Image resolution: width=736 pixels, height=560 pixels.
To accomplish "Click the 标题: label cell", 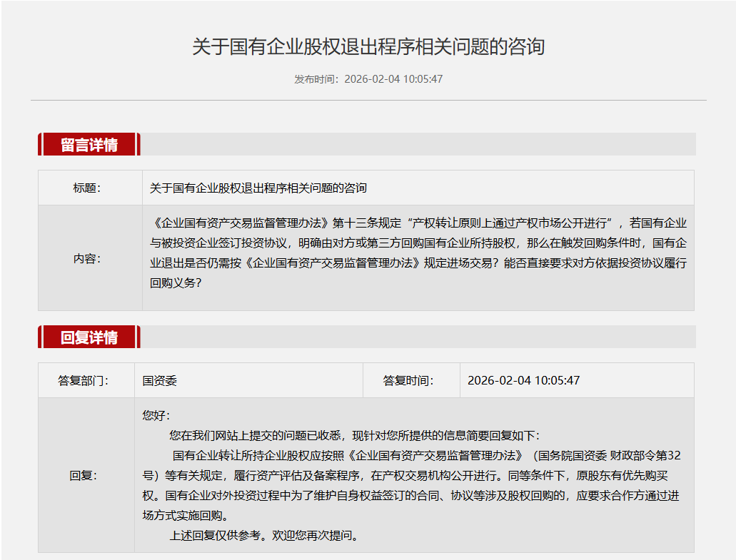I will tap(87, 188).
